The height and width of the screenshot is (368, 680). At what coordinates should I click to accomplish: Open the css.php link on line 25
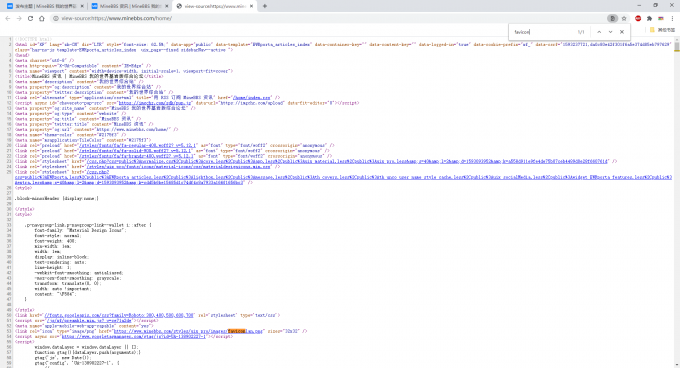tap(343, 177)
